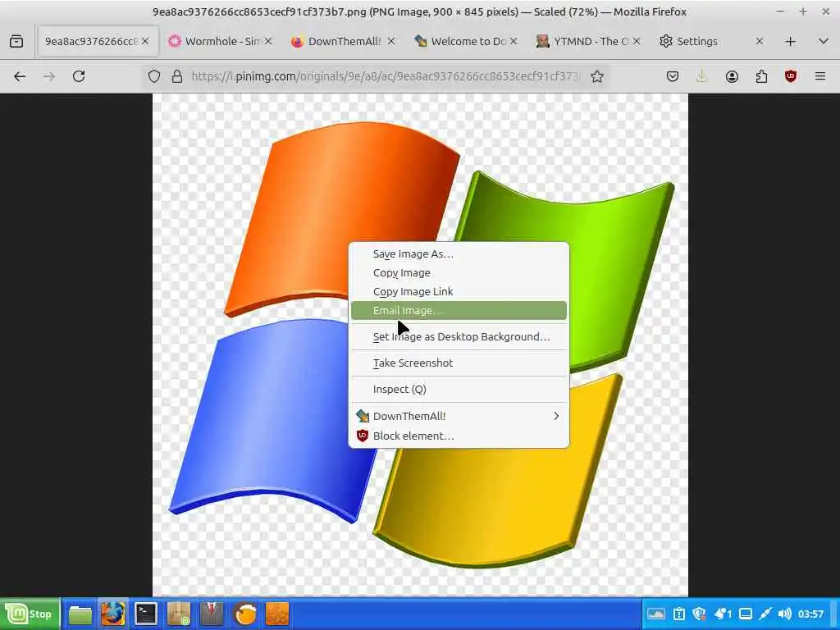Choose uBlock Block element… entry
This screenshot has height=630, width=840.
pyautogui.click(x=459, y=436)
